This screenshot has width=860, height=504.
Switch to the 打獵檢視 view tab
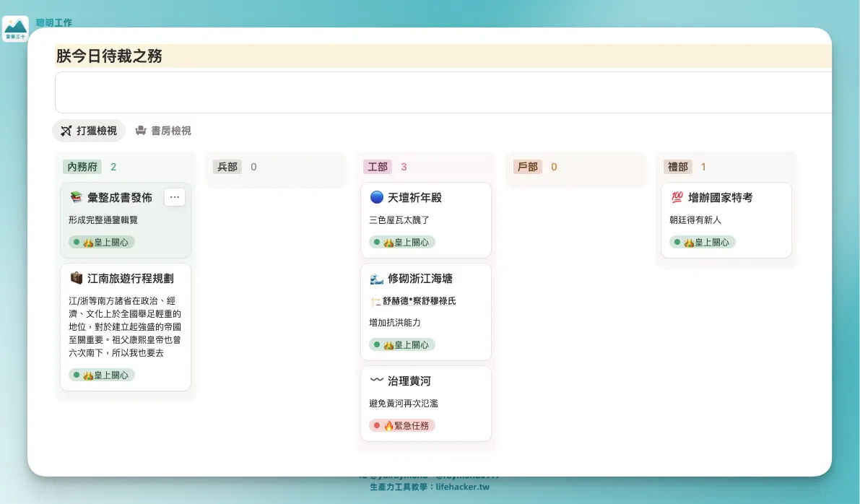[89, 131]
